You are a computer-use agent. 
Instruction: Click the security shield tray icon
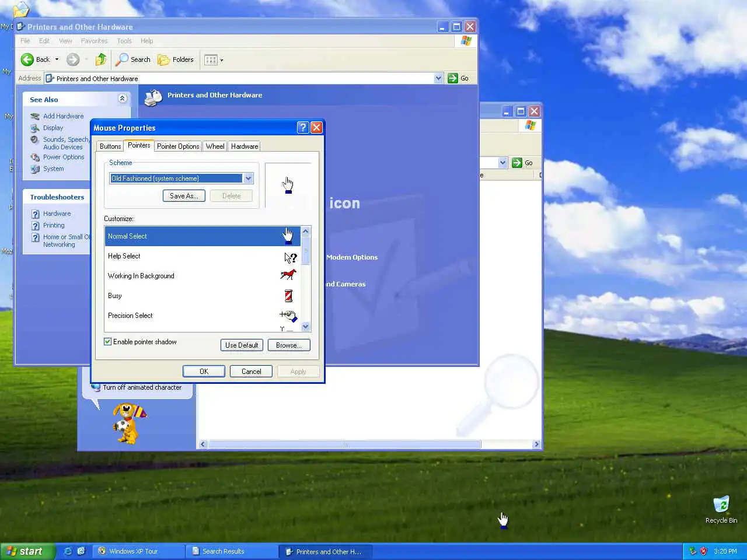[704, 551]
